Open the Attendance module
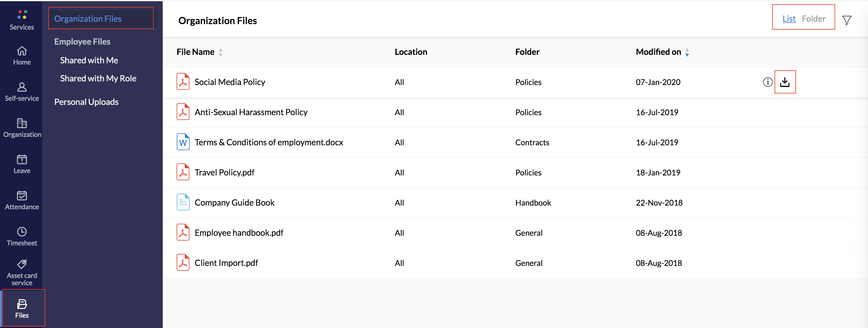The height and width of the screenshot is (328, 868). (22, 200)
